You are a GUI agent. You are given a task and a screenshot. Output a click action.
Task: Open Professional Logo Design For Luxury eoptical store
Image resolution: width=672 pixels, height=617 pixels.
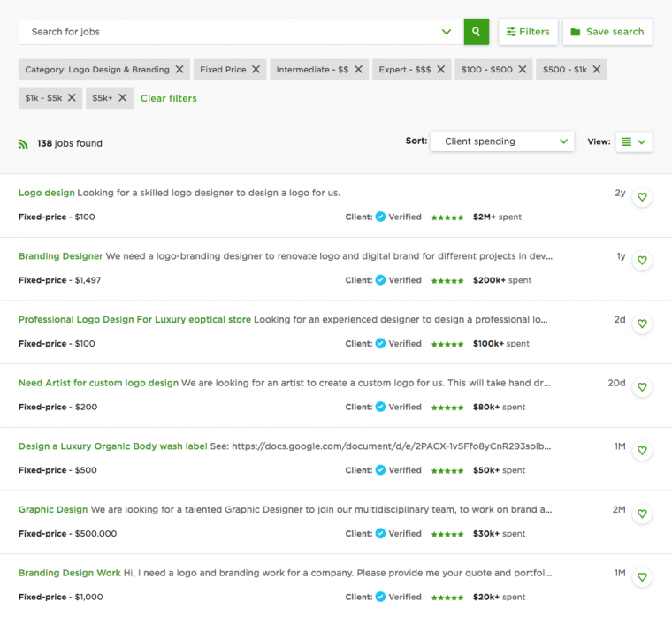(x=134, y=320)
